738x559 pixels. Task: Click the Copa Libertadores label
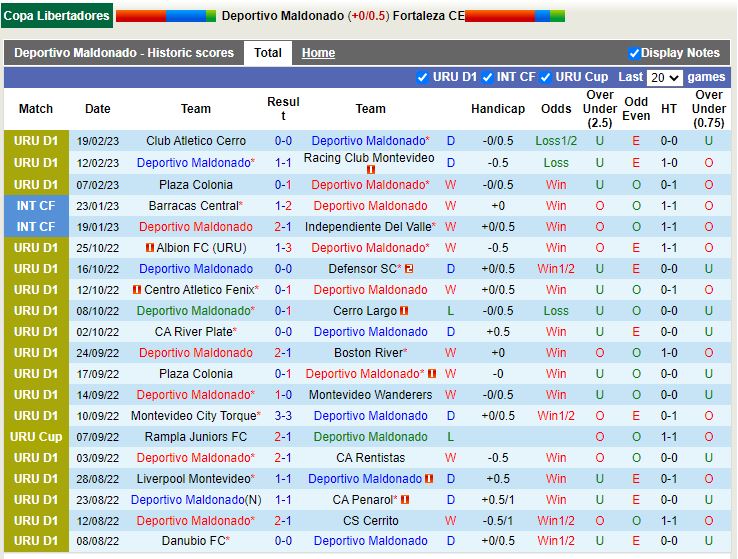tap(56, 16)
